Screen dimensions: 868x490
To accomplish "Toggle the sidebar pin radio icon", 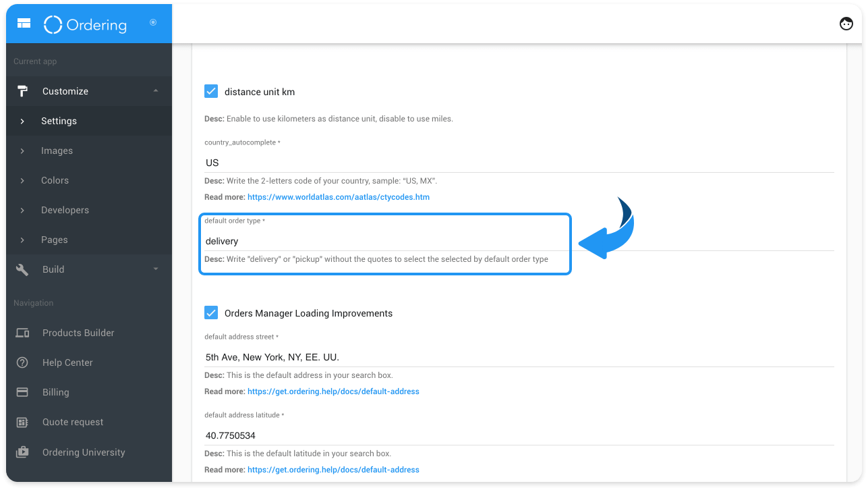I will pos(153,23).
